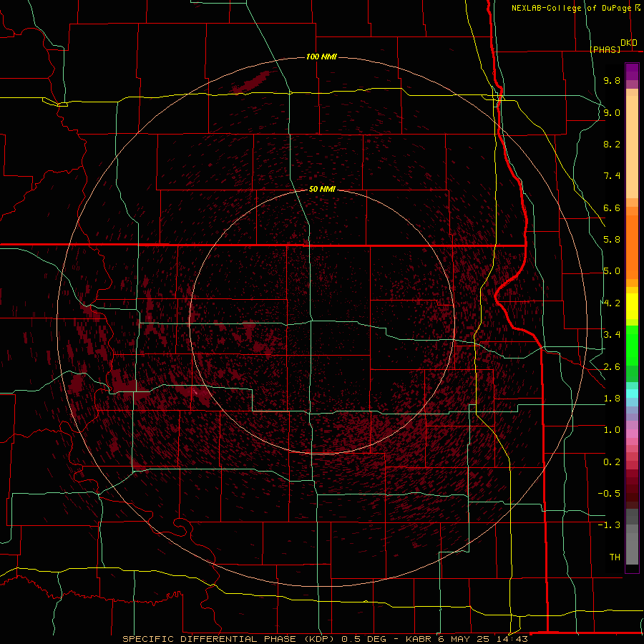Click the -1.3 value on the scale
The width and height of the screenshot is (644, 644).
[609, 525]
